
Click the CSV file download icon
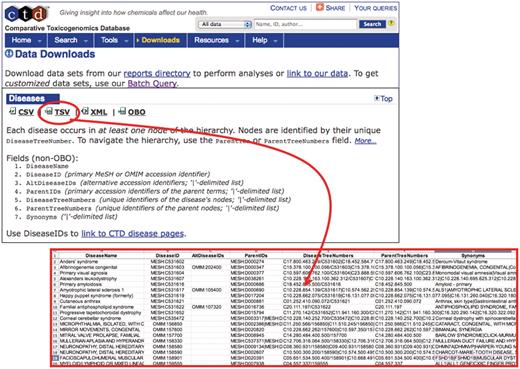(12, 111)
